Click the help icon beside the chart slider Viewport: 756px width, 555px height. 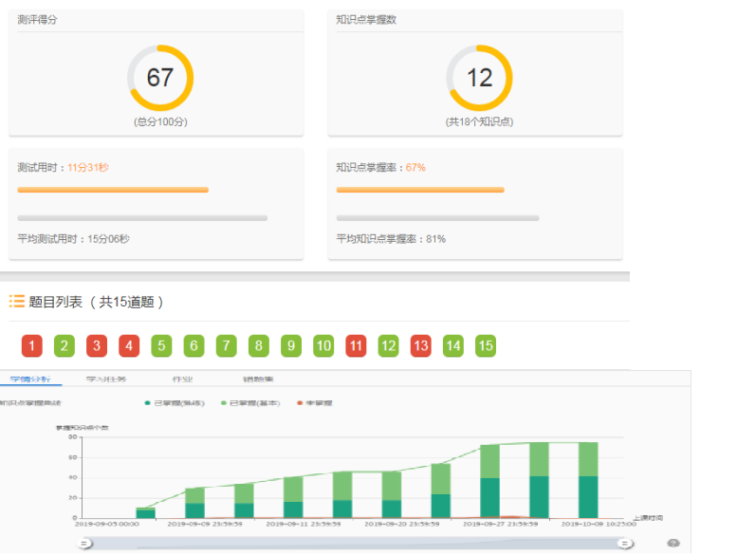pos(673,544)
